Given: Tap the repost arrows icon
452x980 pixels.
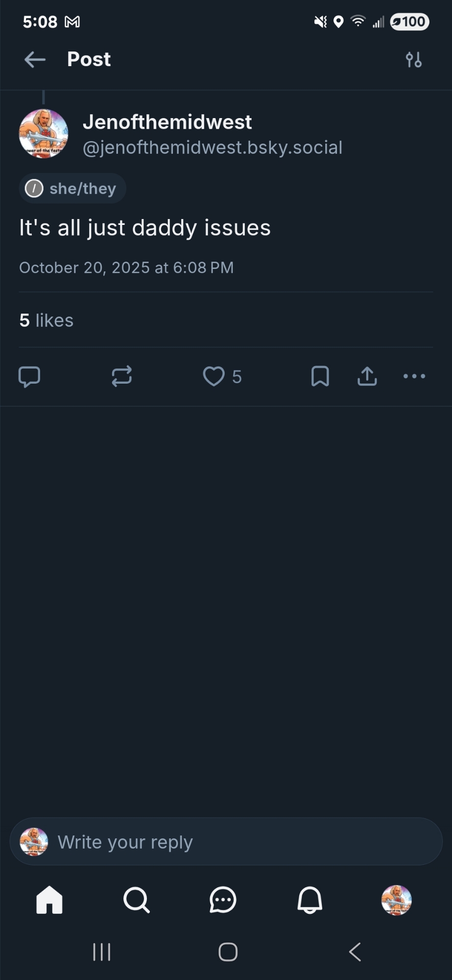Looking at the screenshot, I should click(x=121, y=376).
